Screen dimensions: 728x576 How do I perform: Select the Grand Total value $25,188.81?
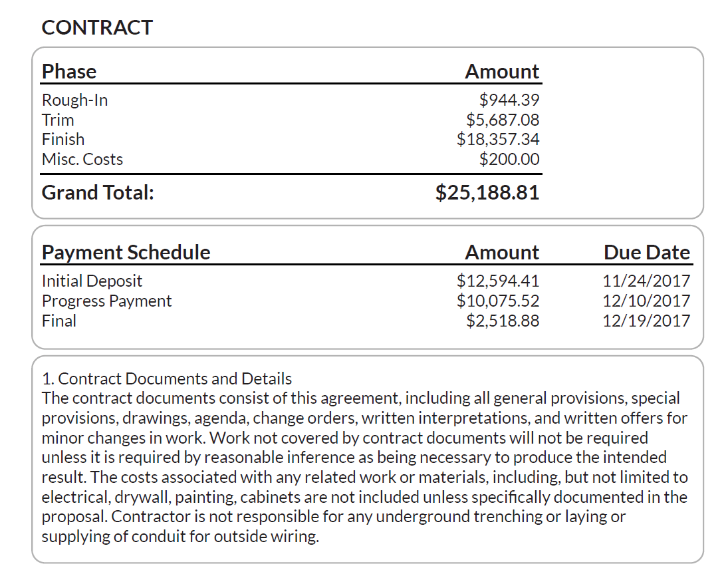487,193
